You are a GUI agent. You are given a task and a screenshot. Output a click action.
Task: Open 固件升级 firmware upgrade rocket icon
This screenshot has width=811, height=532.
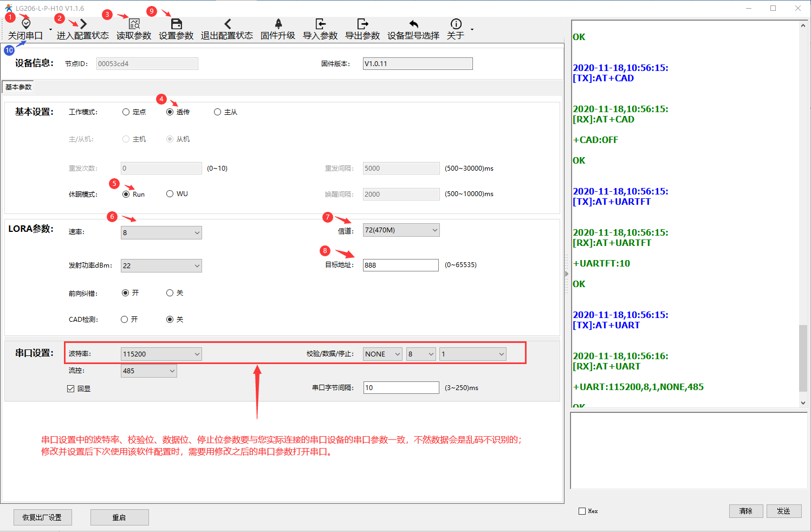click(278, 24)
